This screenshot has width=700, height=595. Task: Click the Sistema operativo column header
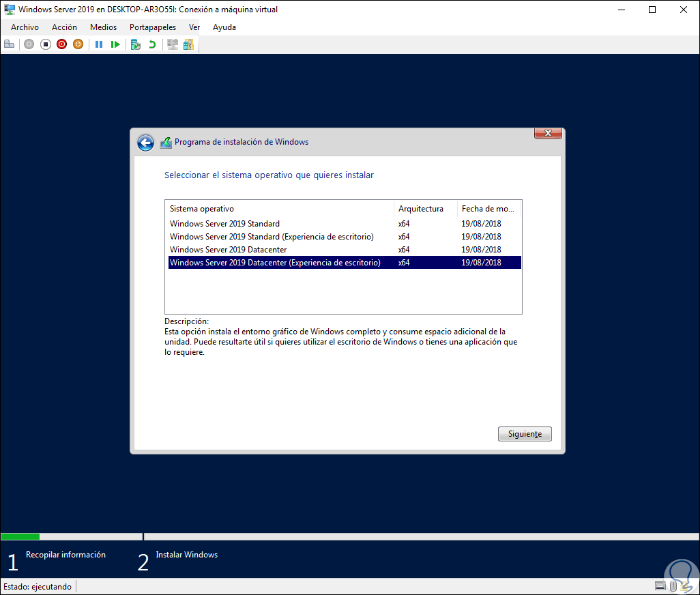pos(280,208)
